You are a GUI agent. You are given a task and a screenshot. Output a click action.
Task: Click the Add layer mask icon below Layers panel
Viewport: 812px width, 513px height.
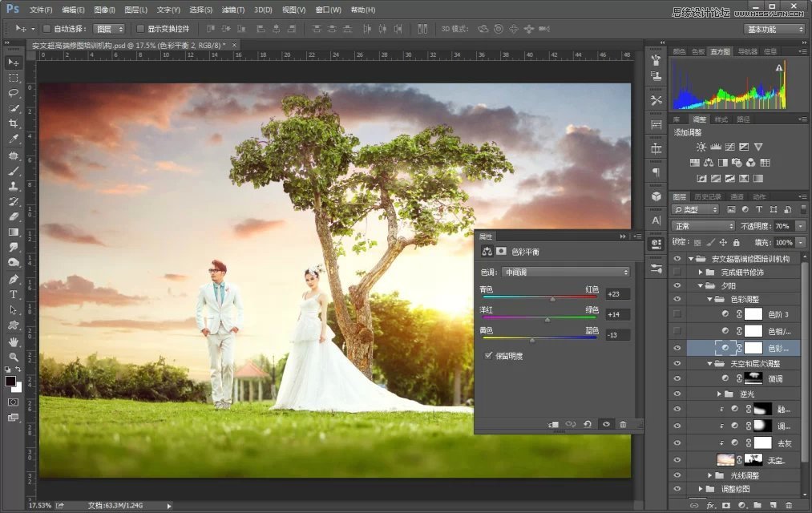coord(725,504)
